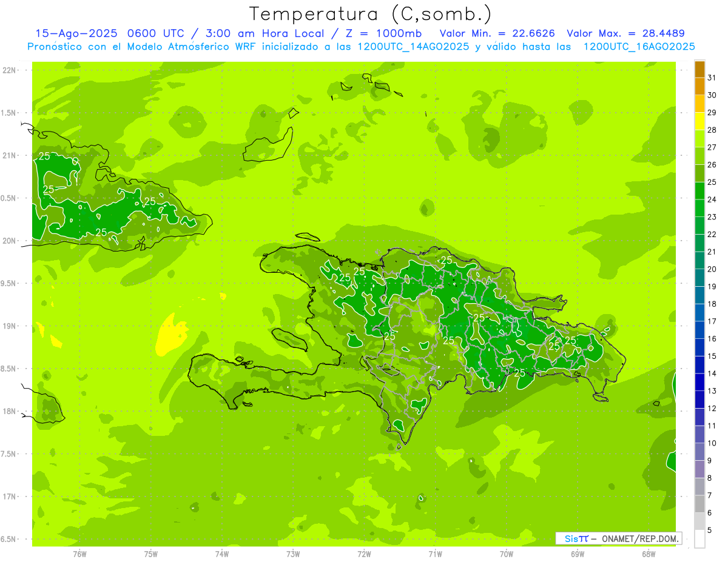Click the legend value "21"

712,252
